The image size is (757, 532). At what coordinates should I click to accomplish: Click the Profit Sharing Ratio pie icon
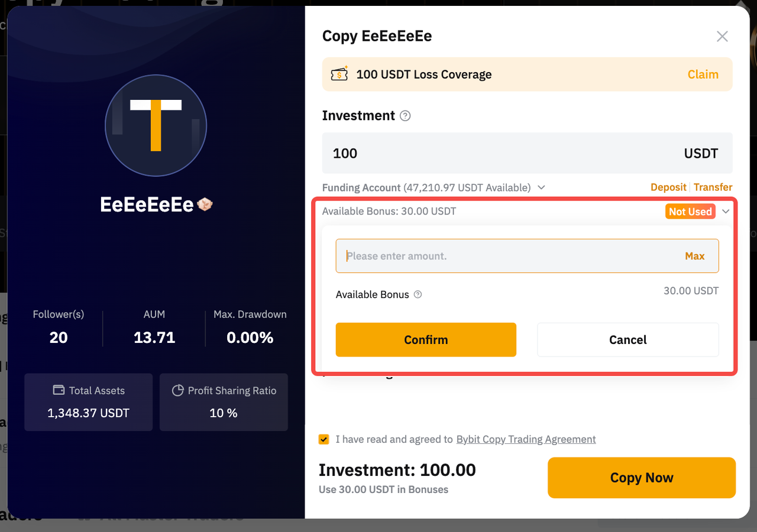coord(177,390)
